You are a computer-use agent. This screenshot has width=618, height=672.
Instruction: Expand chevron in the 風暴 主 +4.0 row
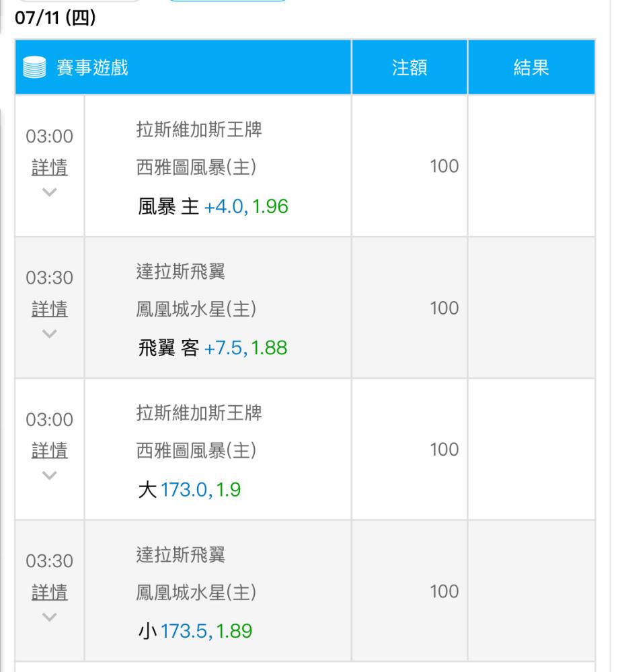coord(49,192)
